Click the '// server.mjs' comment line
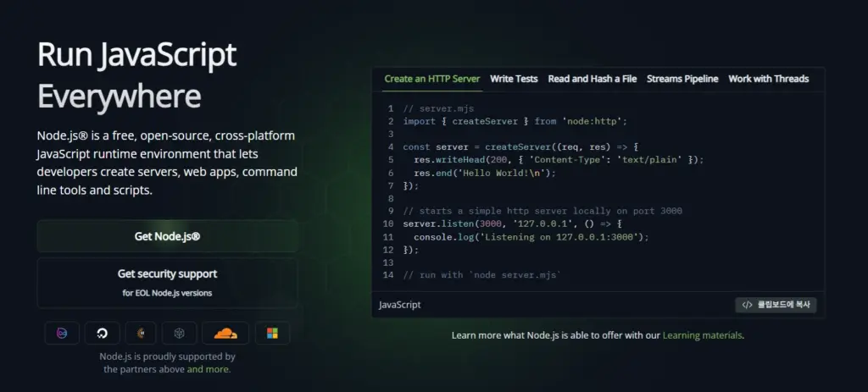Viewport: 868px width, 392px height. [x=438, y=109]
